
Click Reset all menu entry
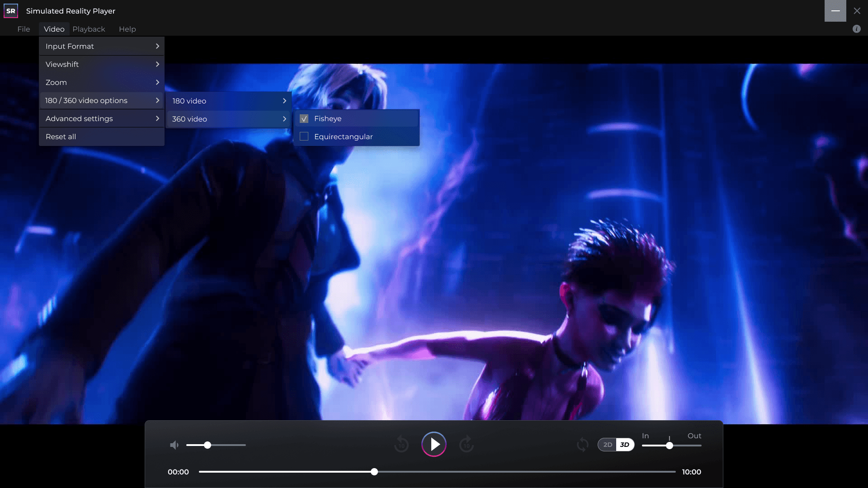coord(61,136)
